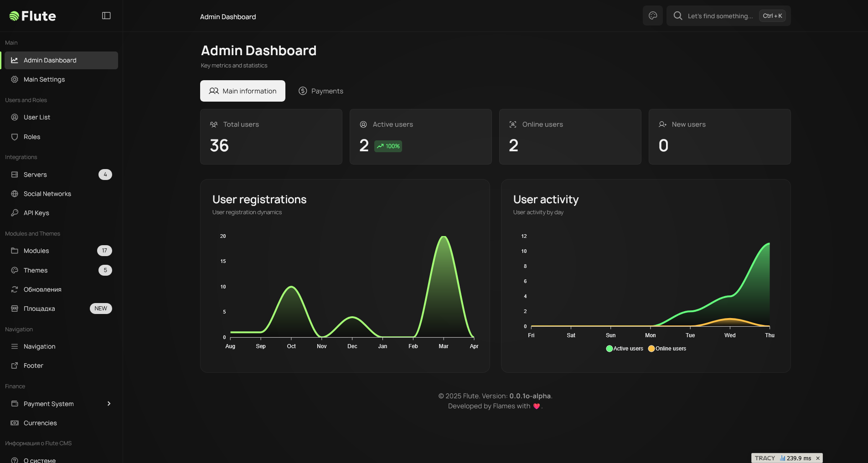Viewport: 868px width, 463px height.
Task: Open Modules in the sidebar
Action: (x=36, y=251)
